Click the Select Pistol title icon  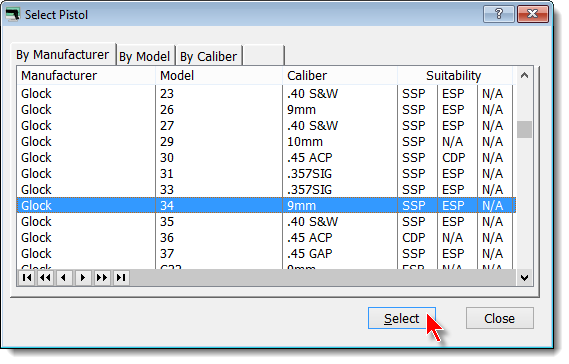tap(13, 15)
